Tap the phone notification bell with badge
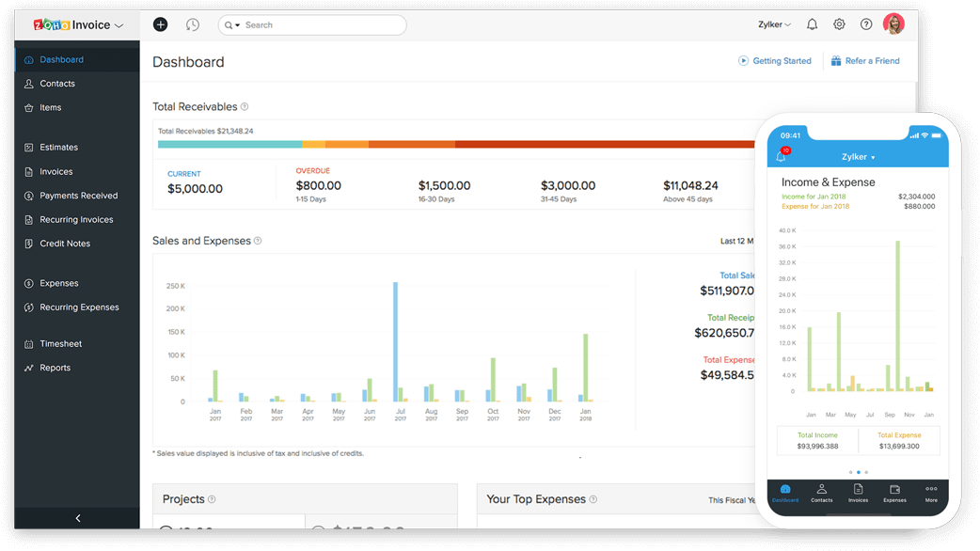Image resolution: width=980 pixels, height=551 pixels. pyautogui.click(x=782, y=154)
